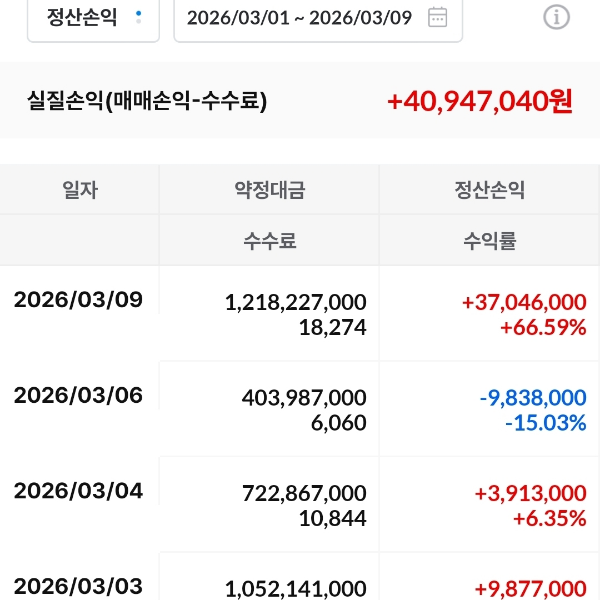Tap the +6.35% return rate
600x600 pixels.
click(549, 518)
